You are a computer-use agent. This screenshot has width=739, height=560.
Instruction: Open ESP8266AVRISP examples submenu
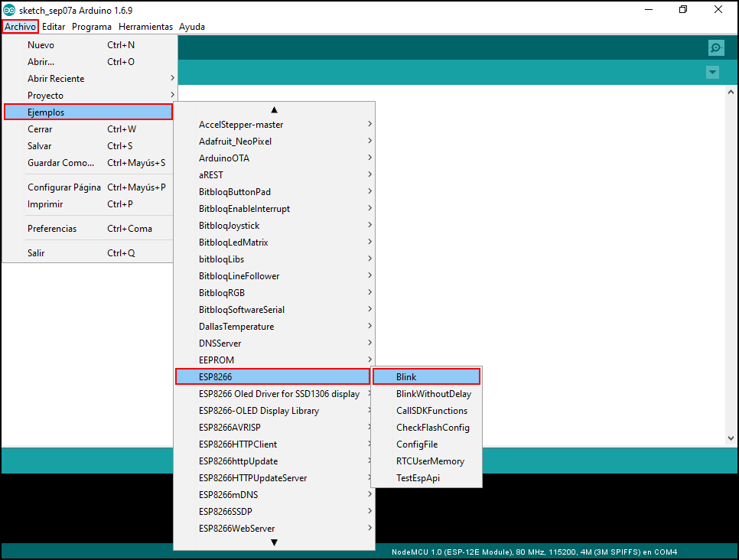(x=275, y=428)
